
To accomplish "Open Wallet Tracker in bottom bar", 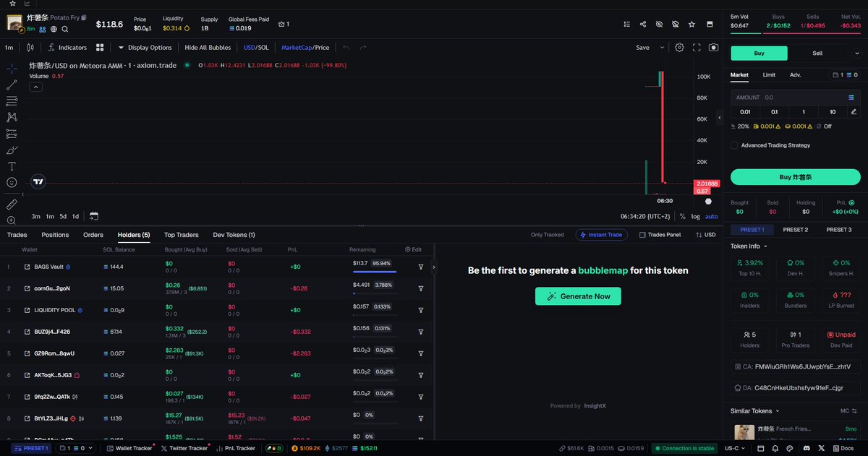I will point(129,449).
